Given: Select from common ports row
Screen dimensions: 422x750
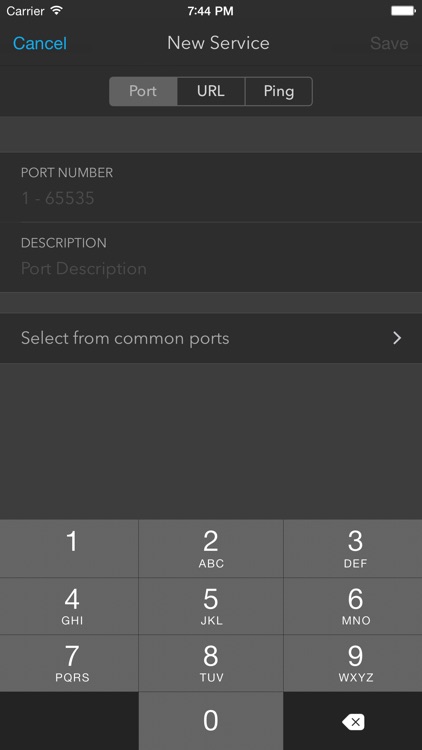Looking at the screenshot, I should coord(211,338).
